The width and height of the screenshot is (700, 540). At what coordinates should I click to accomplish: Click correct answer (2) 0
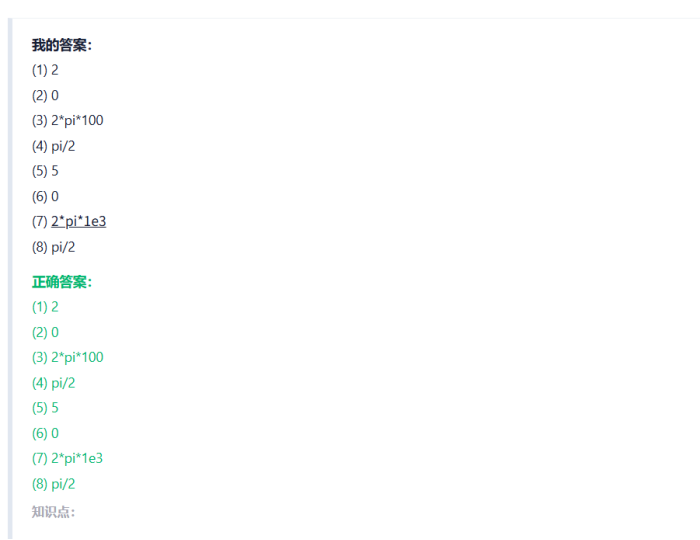45,332
